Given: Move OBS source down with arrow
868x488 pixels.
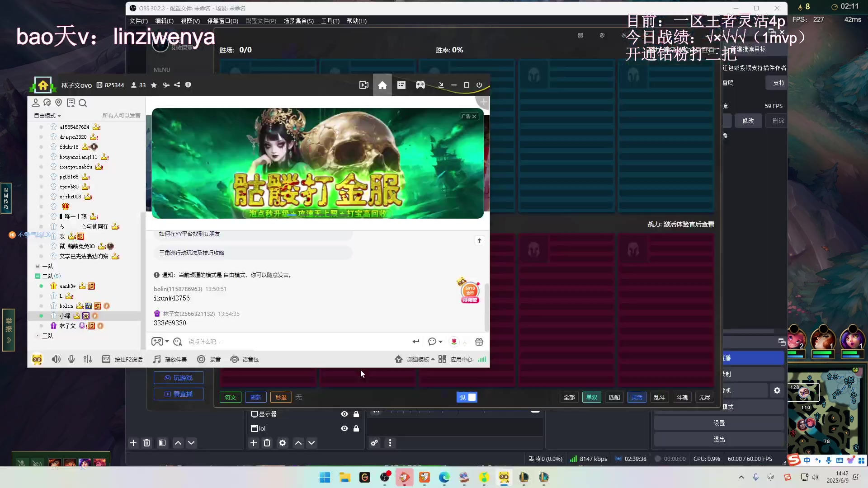Looking at the screenshot, I should point(311,443).
